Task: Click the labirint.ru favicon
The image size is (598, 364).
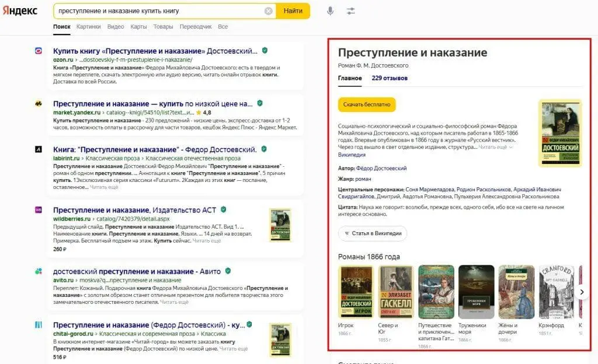Action: pos(39,149)
